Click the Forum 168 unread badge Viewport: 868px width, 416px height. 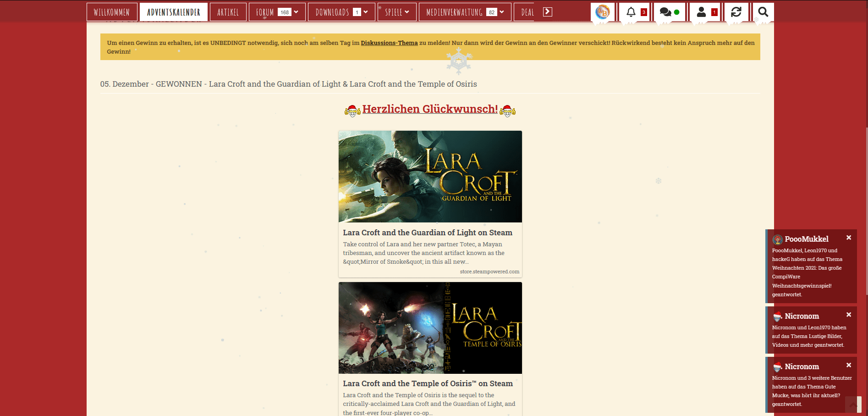285,12
